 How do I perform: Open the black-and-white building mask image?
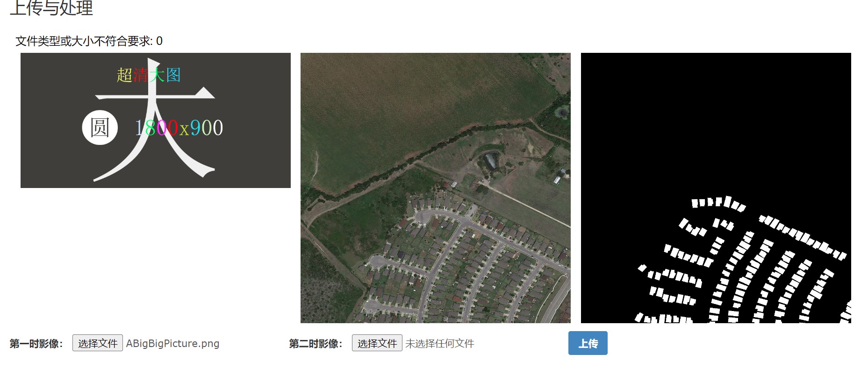[716, 188]
